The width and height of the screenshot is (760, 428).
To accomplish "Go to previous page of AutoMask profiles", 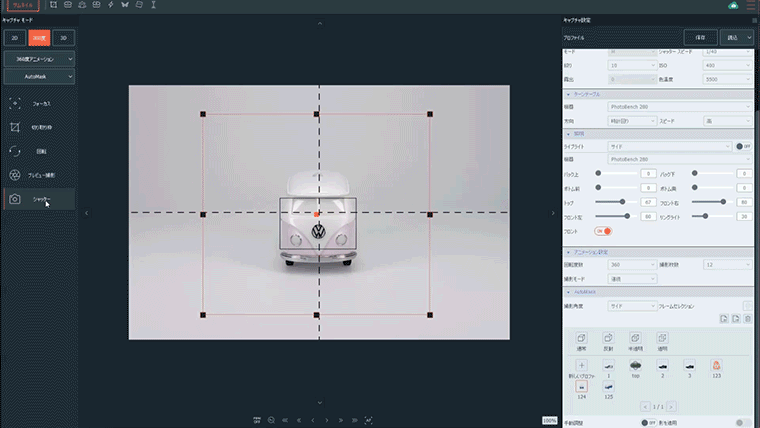I will (645, 407).
